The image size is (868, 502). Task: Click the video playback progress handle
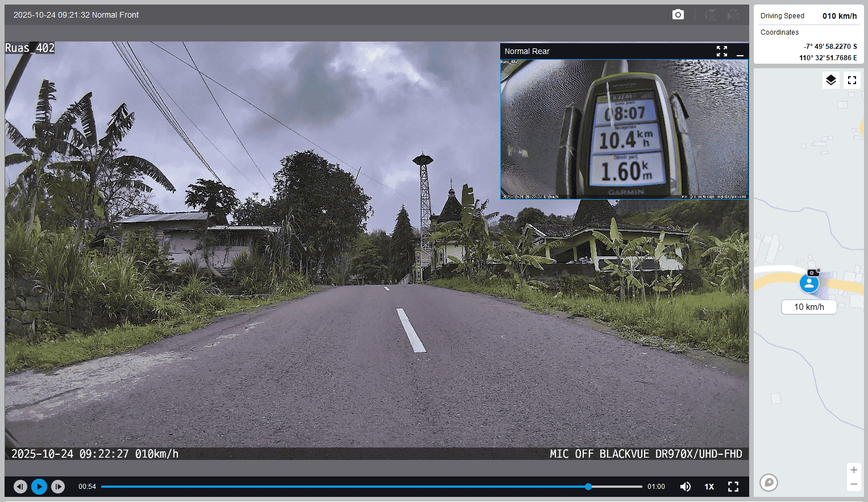588,487
